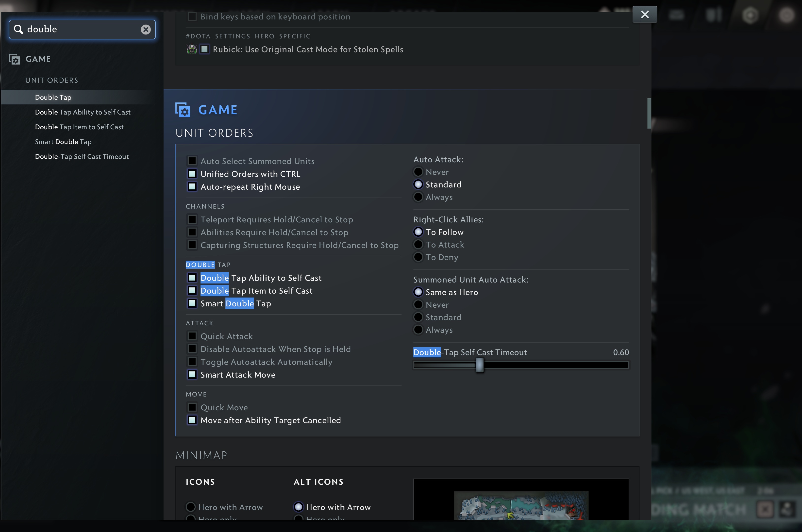Close the settings panel with X
This screenshot has height=532, width=802.
pos(645,14)
